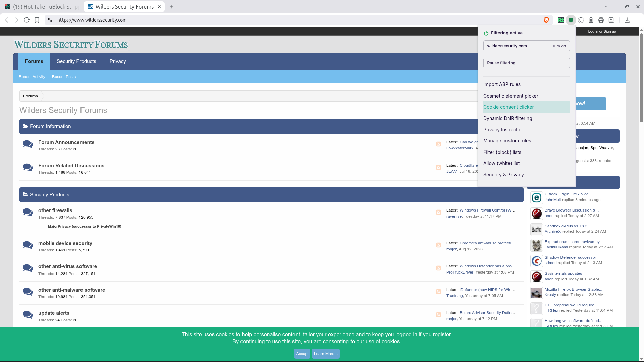Open the other firewalls forum
The image size is (644, 362).
(x=55, y=210)
